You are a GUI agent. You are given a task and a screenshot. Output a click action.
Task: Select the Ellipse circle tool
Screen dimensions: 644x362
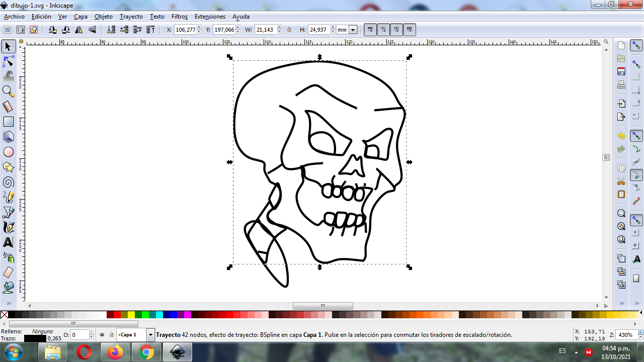click(x=8, y=152)
